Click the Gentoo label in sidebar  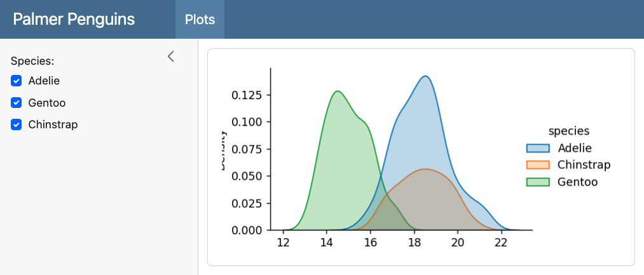tap(47, 103)
